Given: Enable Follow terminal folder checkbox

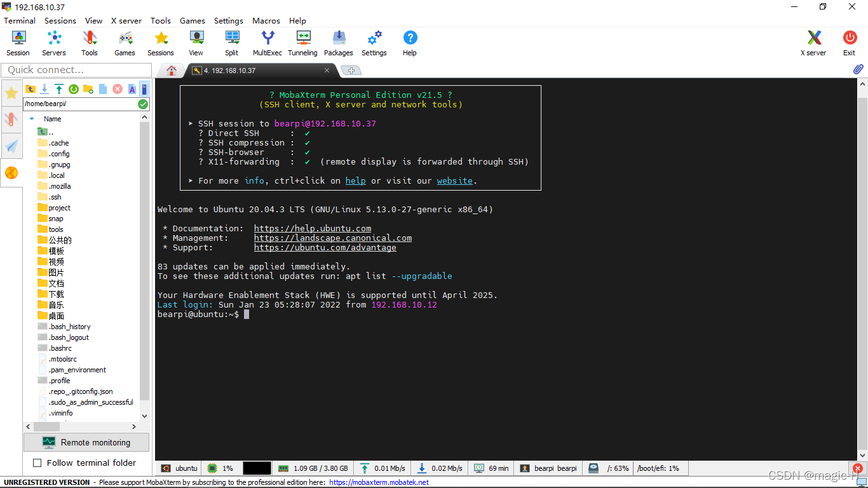Looking at the screenshot, I should (37, 463).
